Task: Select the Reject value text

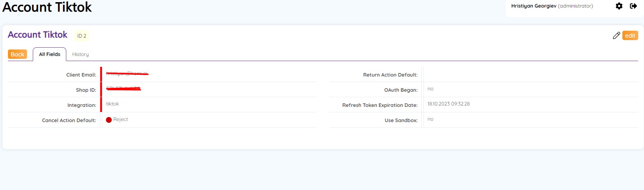Action: [x=121, y=119]
